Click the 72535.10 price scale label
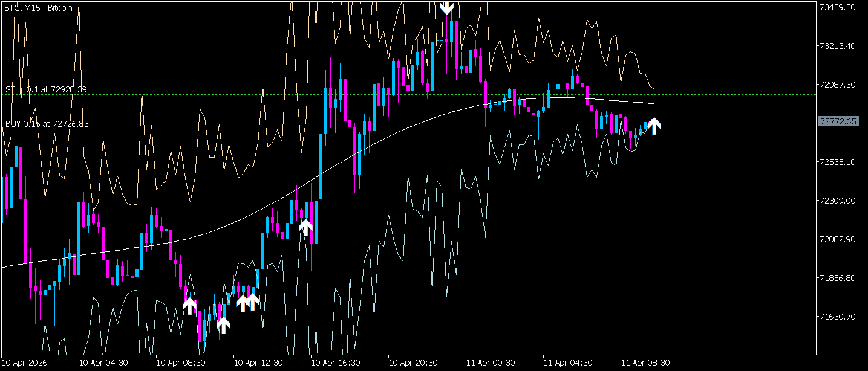 tap(837, 162)
